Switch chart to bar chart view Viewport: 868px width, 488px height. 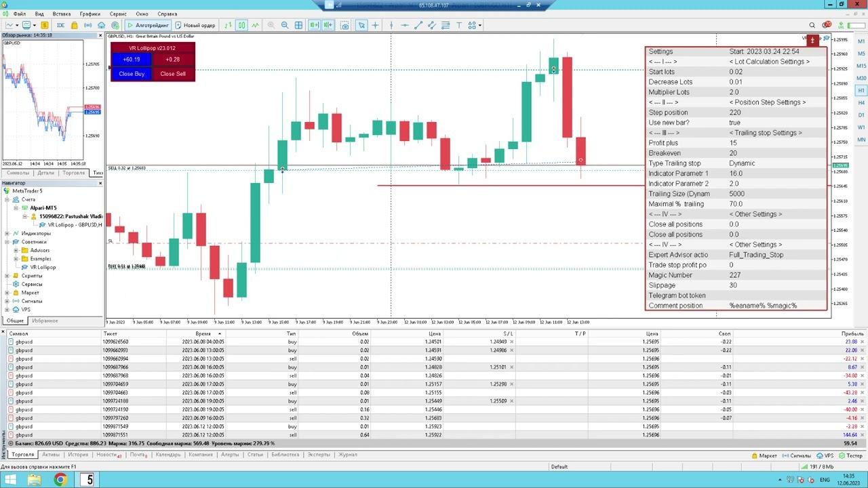(x=229, y=25)
